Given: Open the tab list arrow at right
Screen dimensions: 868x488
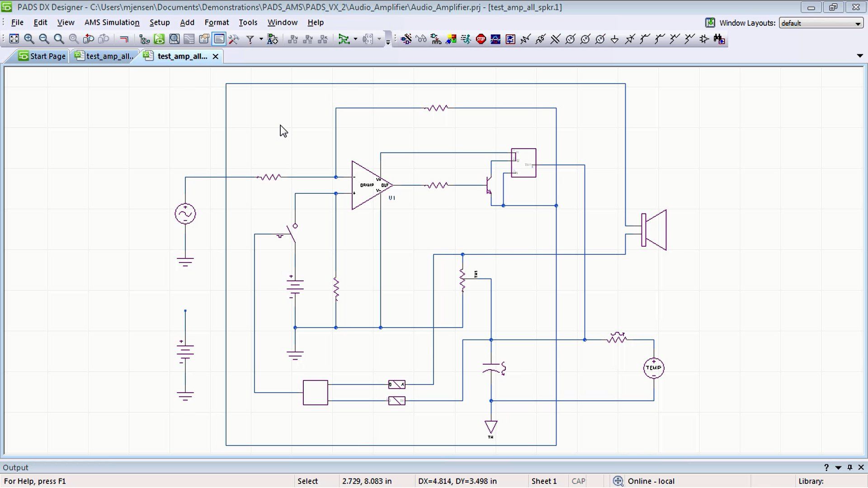Looking at the screenshot, I should pyautogui.click(x=859, y=56).
